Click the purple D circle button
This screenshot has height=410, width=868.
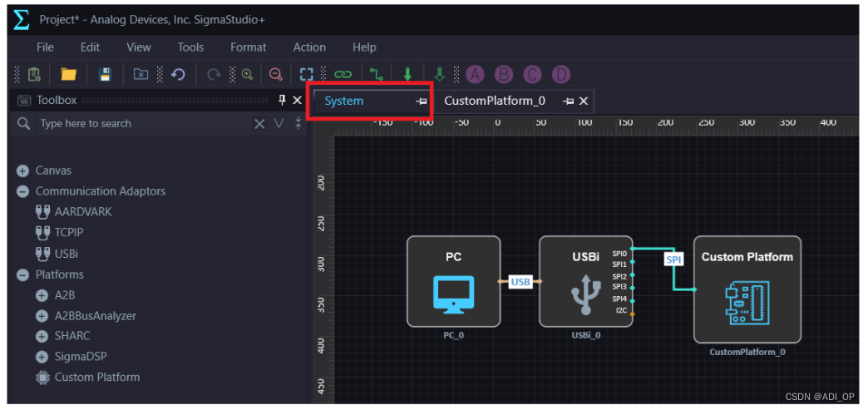[x=560, y=74]
